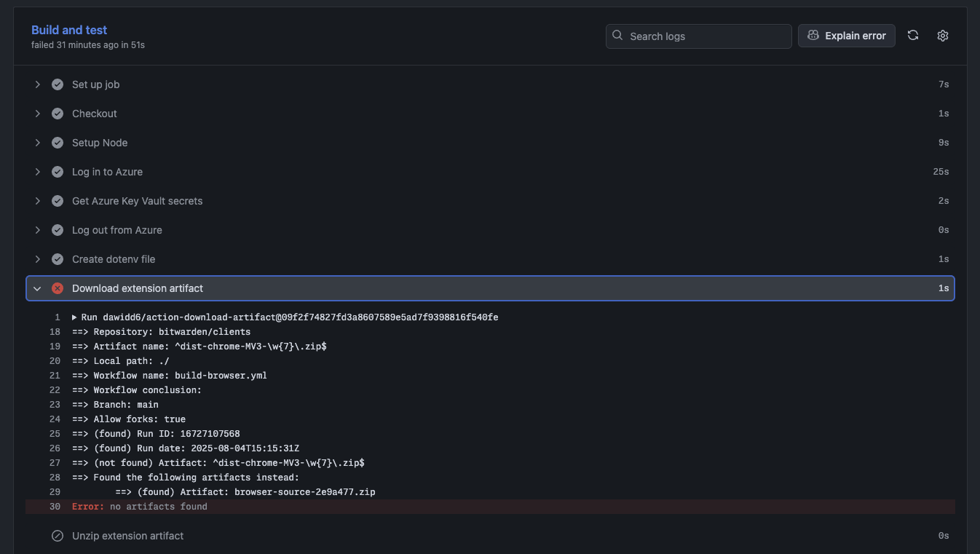Click log line number 30
This screenshot has width=980, height=554.
(x=55, y=507)
